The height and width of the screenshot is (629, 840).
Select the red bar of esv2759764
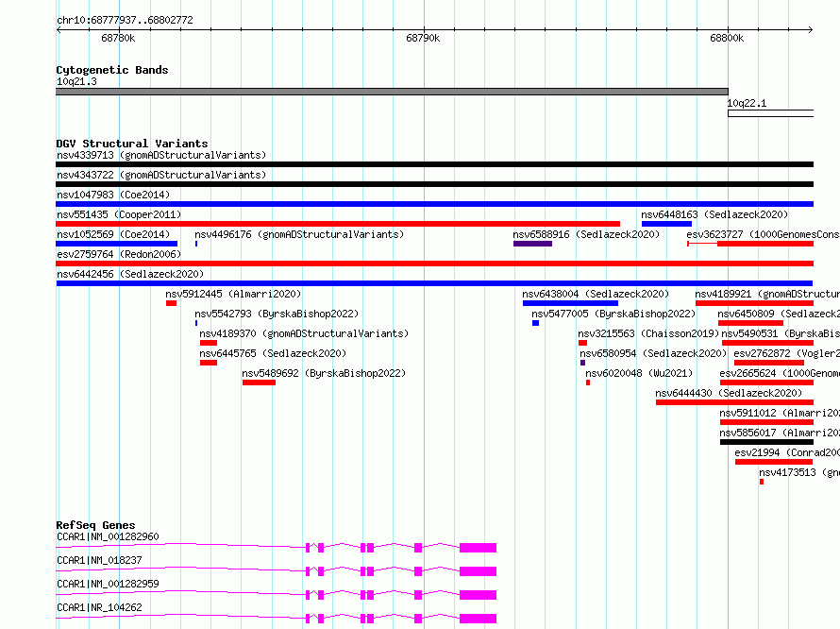coord(434,263)
